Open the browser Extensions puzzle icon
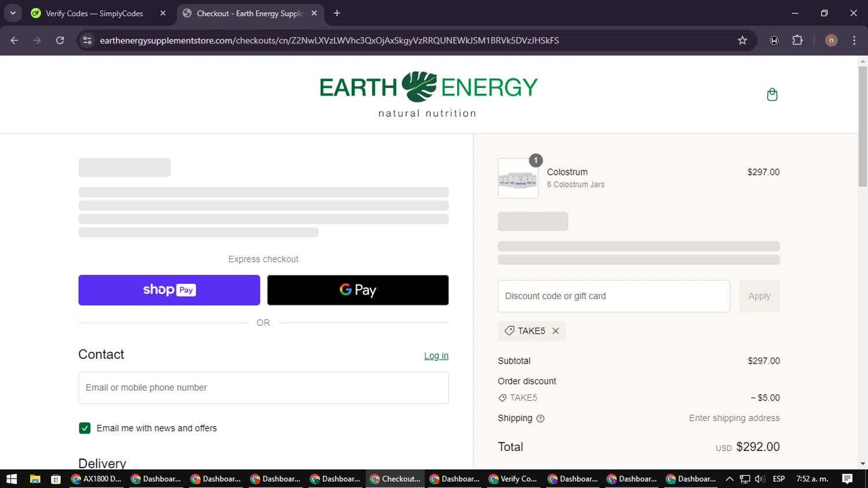This screenshot has width=868, height=488. [797, 41]
